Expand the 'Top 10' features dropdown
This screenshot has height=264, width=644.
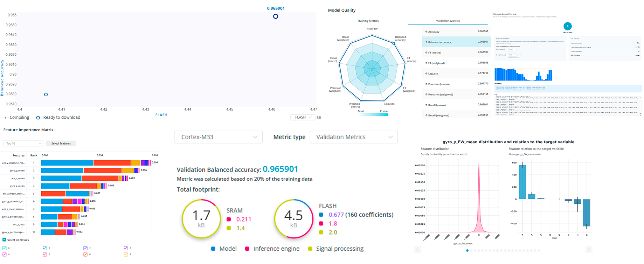pyautogui.click(x=23, y=144)
